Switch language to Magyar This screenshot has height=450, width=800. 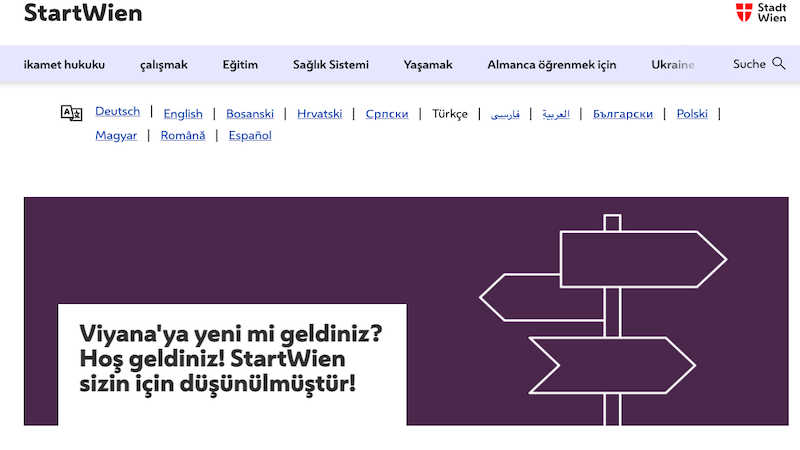(x=116, y=136)
